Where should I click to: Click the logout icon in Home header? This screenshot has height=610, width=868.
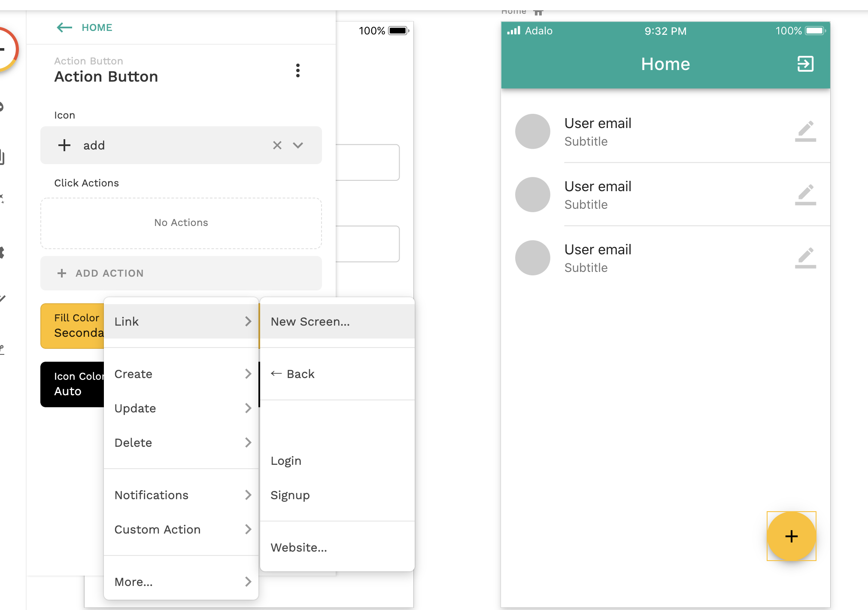[x=805, y=64]
